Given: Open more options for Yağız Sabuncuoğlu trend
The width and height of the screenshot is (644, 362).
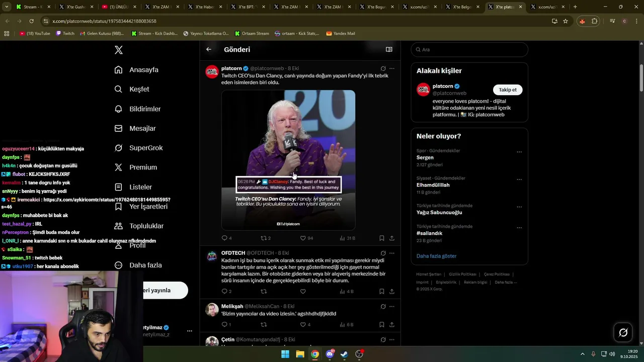Looking at the screenshot, I should click(x=519, y=207).
